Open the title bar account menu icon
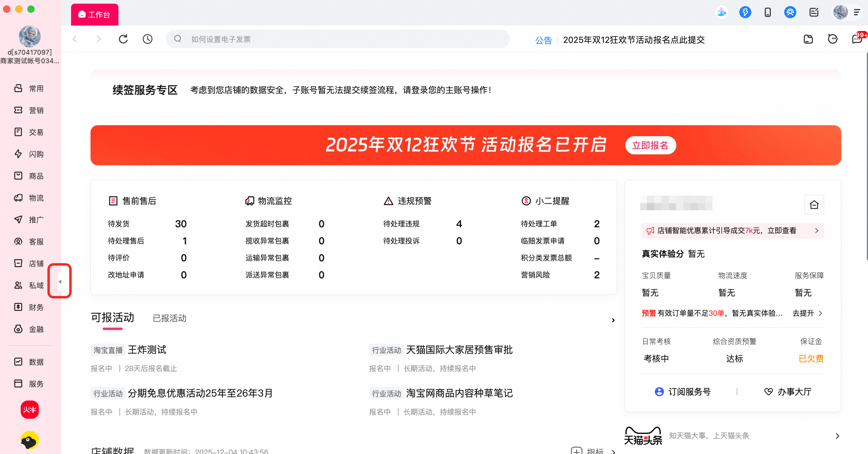Image resolution: width=868 pixels, height=454 pixels. (857, 12)
